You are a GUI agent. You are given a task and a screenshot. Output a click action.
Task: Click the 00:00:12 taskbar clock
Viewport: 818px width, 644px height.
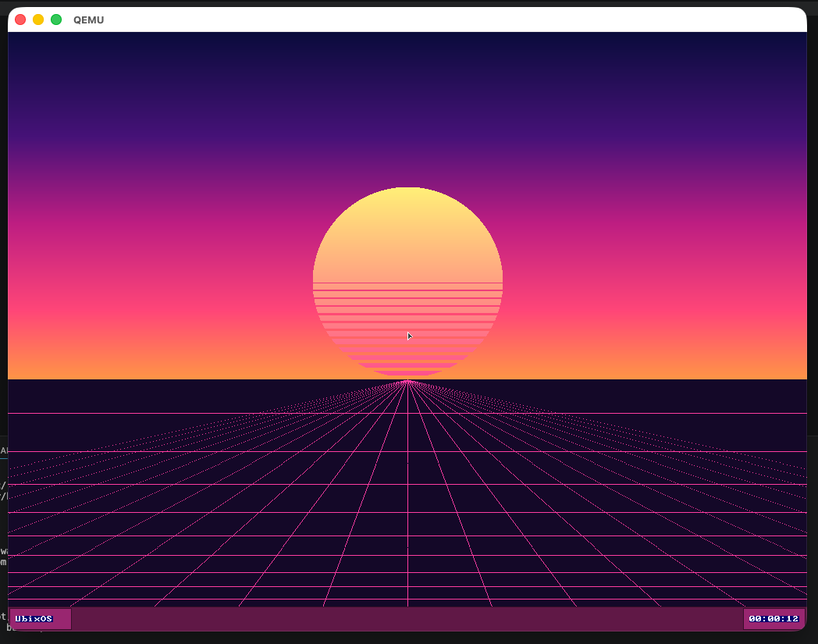[774, 618]
